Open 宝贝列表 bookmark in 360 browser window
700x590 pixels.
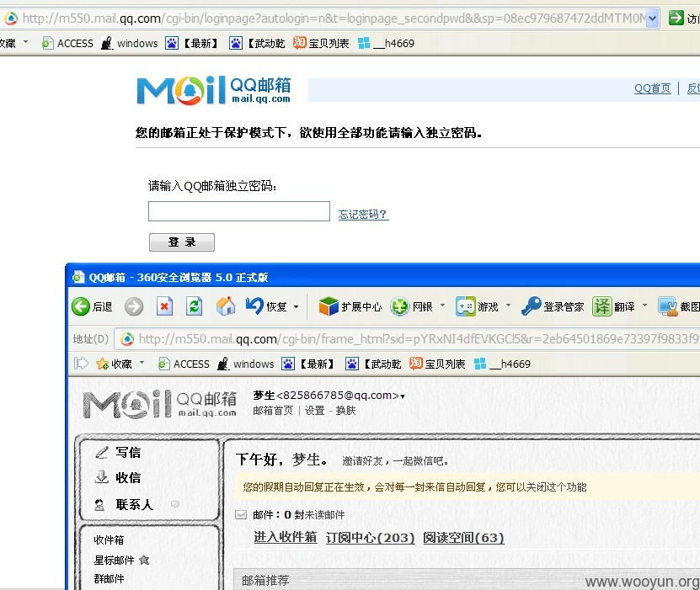pos(437,364)
